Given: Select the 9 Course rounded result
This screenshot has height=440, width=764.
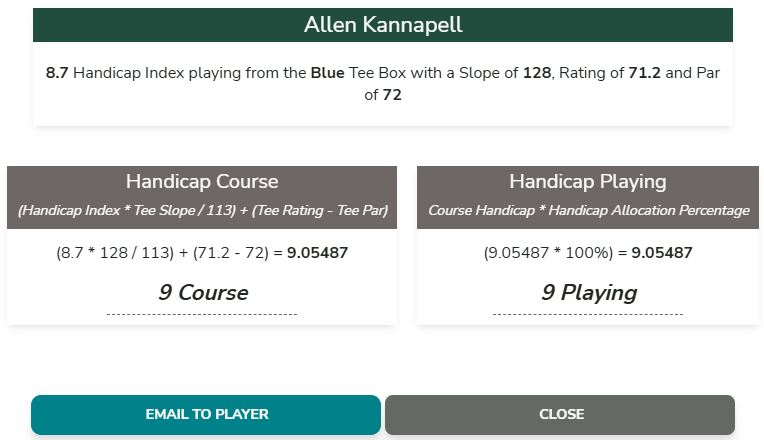Looking at the screenshot, I should click(x=202, y=293).
